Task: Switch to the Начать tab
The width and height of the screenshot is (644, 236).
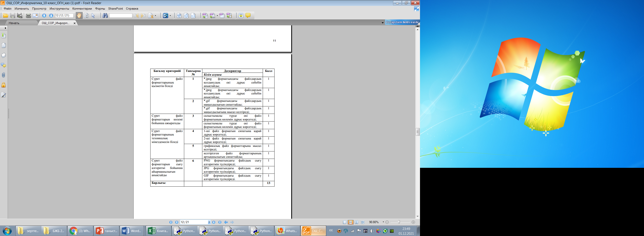Action: 14,23
